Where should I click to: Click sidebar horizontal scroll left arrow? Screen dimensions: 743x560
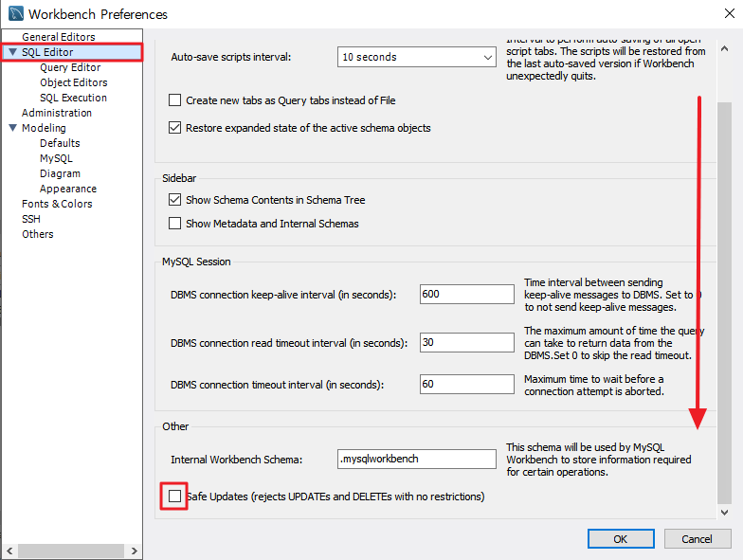tap(9, 551)
